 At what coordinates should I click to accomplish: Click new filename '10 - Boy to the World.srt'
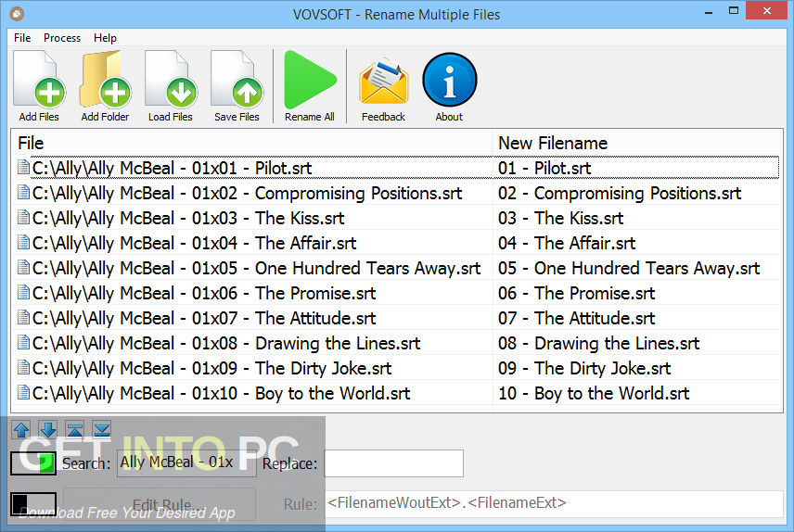pos(594,393)
